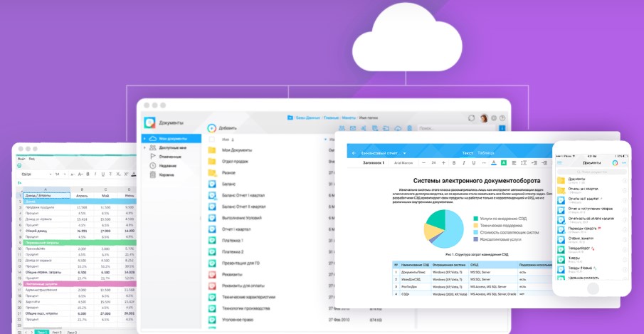
Task: Click the refresh sync icon beside user avatar
Action: (x=471, y=118)
